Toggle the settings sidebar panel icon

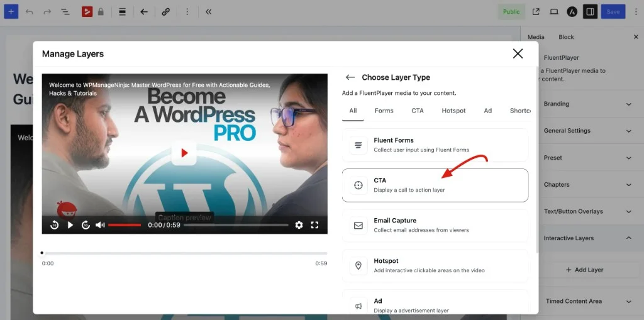coord(590,11)
